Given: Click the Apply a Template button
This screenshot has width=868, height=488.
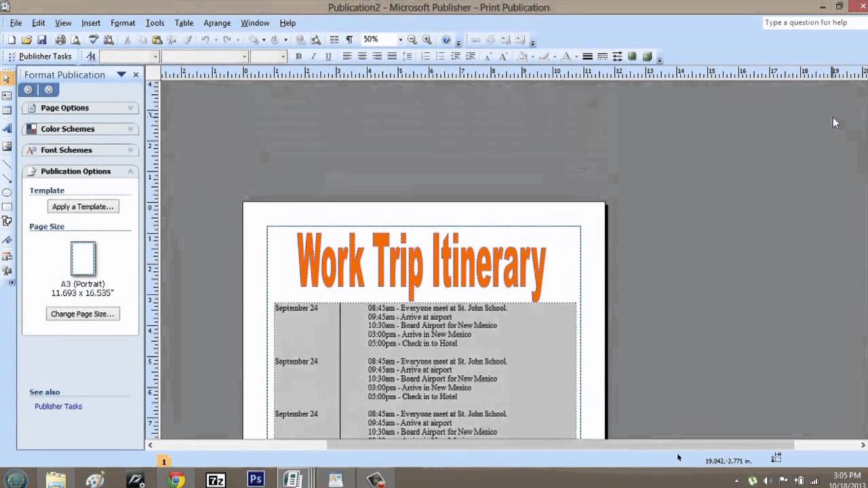Looking at the screenshot, I should 83,207.
